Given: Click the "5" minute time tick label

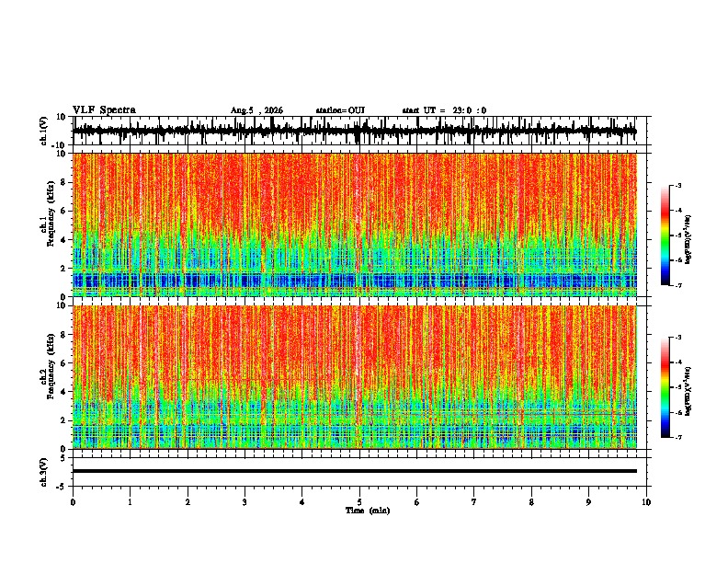Looking at the screenshot, I should pyautogui.click(x=359, y=502).
